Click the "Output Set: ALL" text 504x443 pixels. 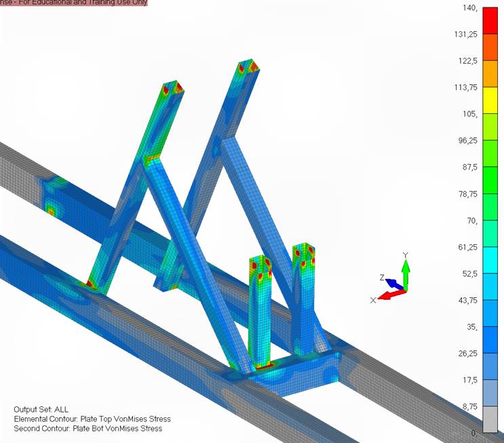tap(41, 410)
